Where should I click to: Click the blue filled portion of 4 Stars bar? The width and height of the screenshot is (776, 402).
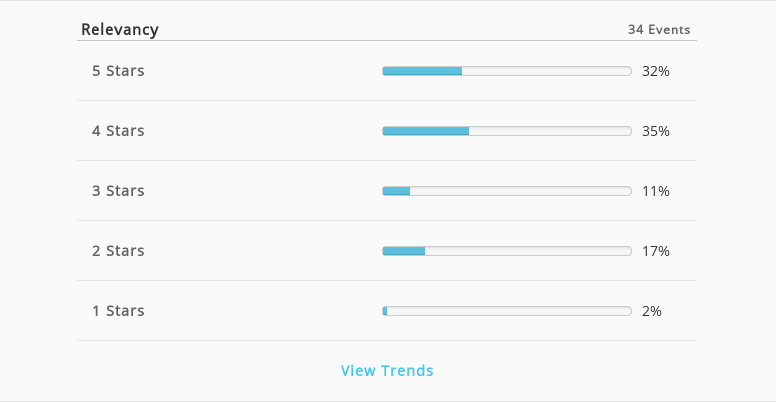(x=426, y=131)
